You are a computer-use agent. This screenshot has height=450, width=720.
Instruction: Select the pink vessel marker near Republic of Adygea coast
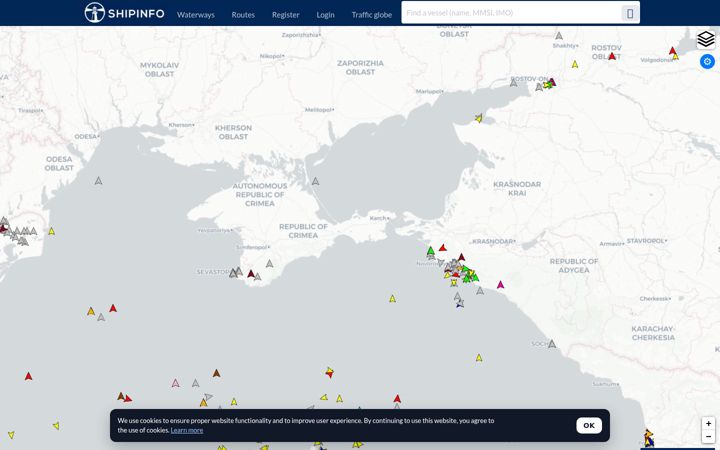tap(501, 285)
